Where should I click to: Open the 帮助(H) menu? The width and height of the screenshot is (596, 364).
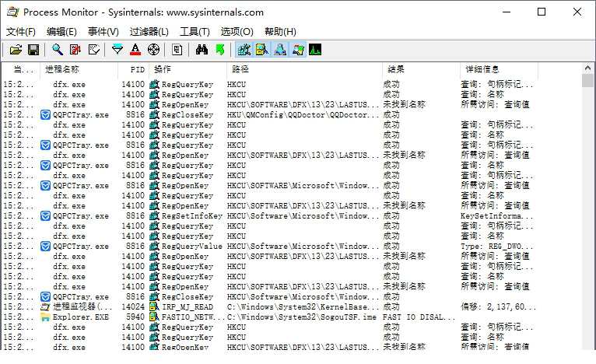pyautogui.click(x=280, y=32)
